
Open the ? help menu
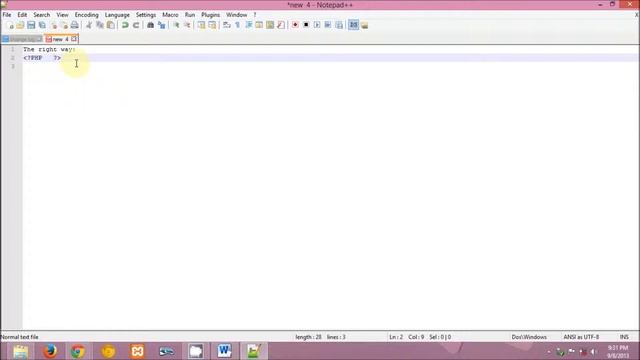[255, 15]
